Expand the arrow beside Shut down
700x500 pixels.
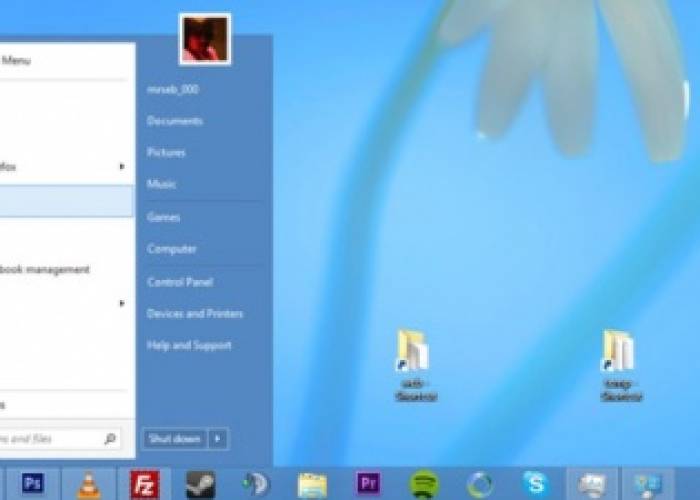click(218, 439)
